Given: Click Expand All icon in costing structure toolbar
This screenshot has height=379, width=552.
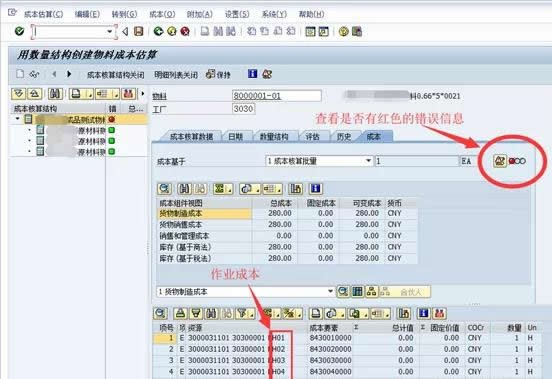Looking at the screenshot, I should click(x=19, y=94).
